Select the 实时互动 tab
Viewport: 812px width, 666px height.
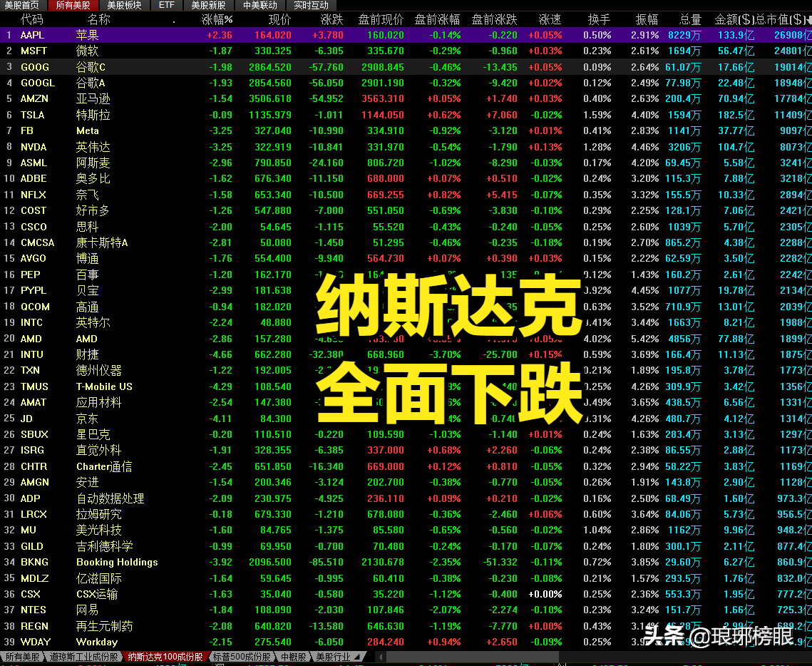312,5
